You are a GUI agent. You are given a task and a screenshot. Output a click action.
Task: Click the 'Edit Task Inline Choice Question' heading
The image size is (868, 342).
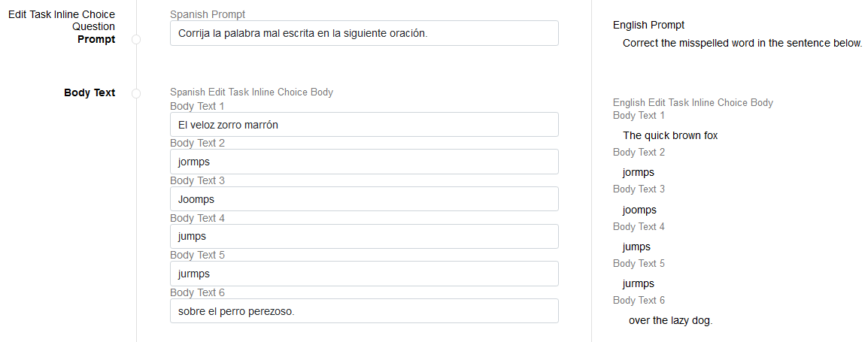(x=62, y=20)
